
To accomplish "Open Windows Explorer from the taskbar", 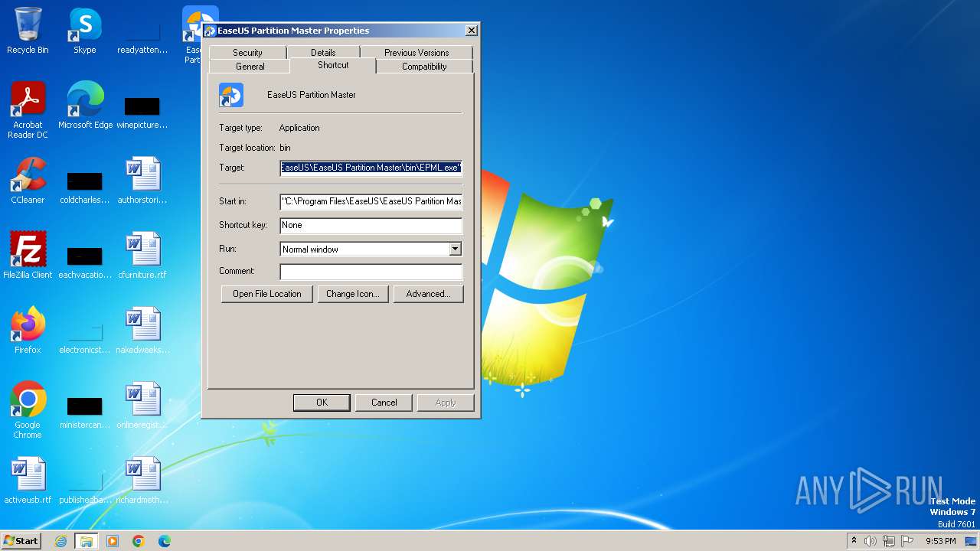I will pos(86,541).
